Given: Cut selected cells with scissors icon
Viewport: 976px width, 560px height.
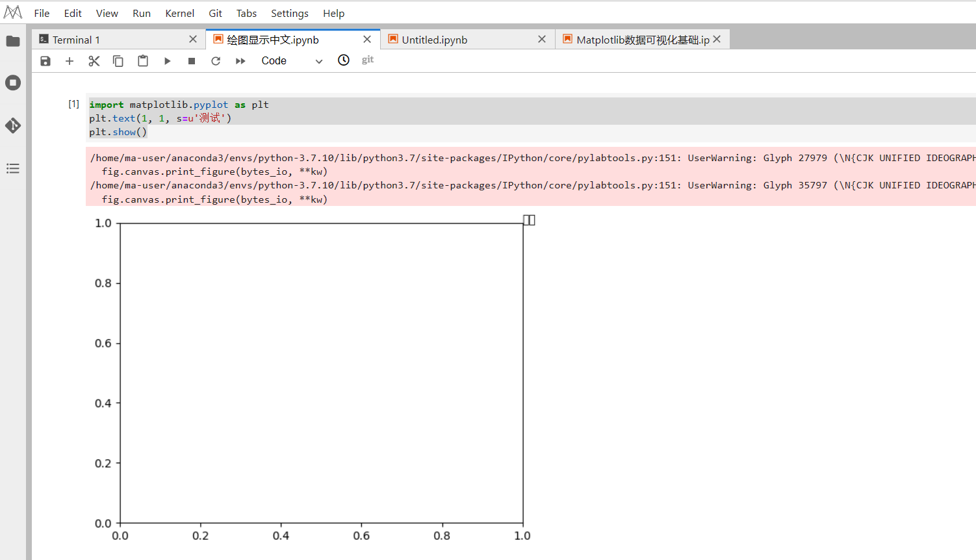Looking at the screenshot, I should [x=94, y=61].
